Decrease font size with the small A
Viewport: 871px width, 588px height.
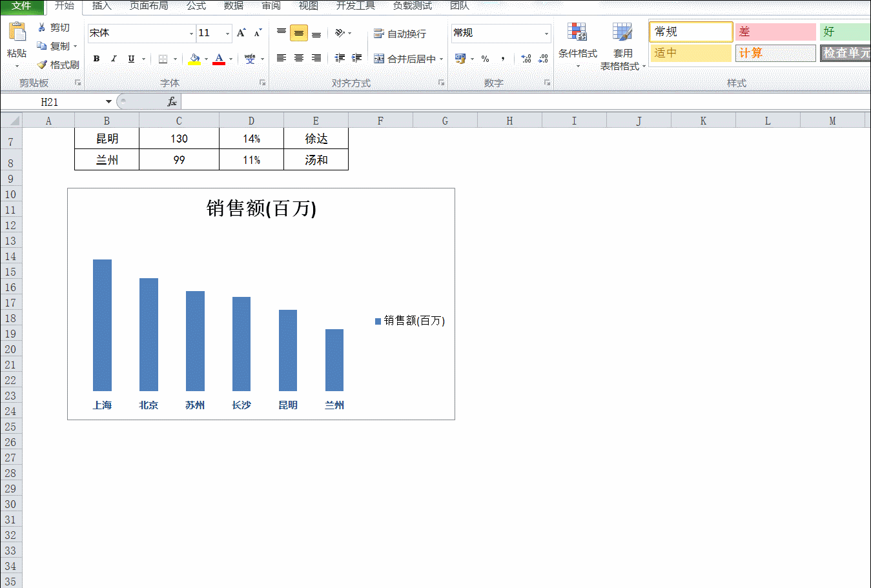(x=258, y=33)
